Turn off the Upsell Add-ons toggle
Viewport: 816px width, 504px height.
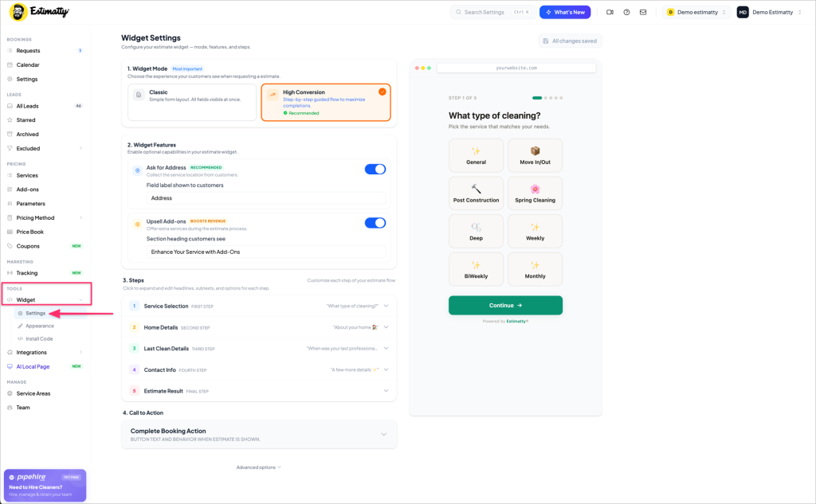click(x=375, y=223)
